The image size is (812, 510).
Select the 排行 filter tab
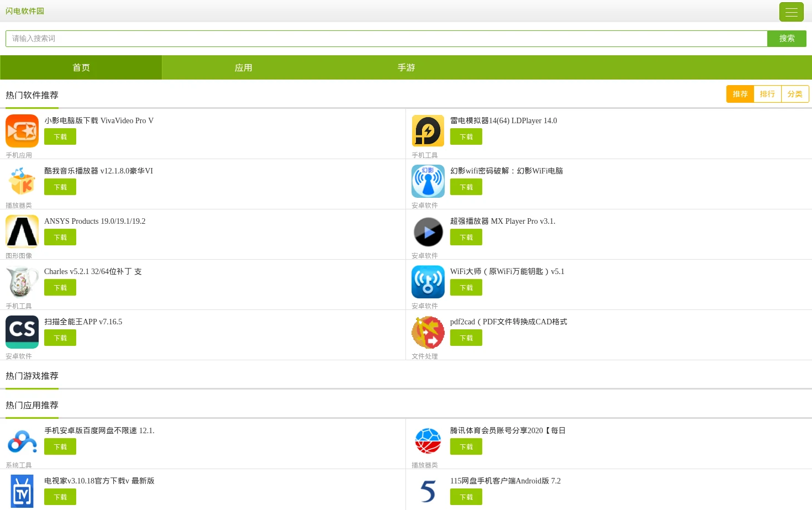[767, 94]
